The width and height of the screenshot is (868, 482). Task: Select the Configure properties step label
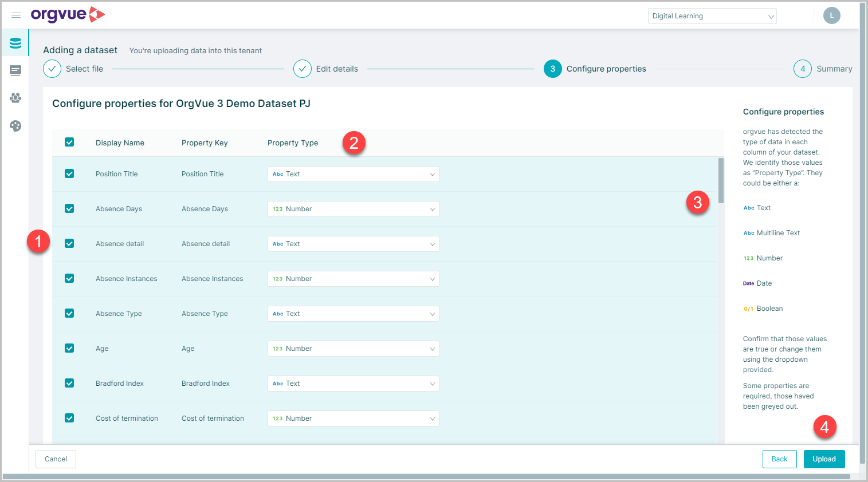click(x=606, y=69)
